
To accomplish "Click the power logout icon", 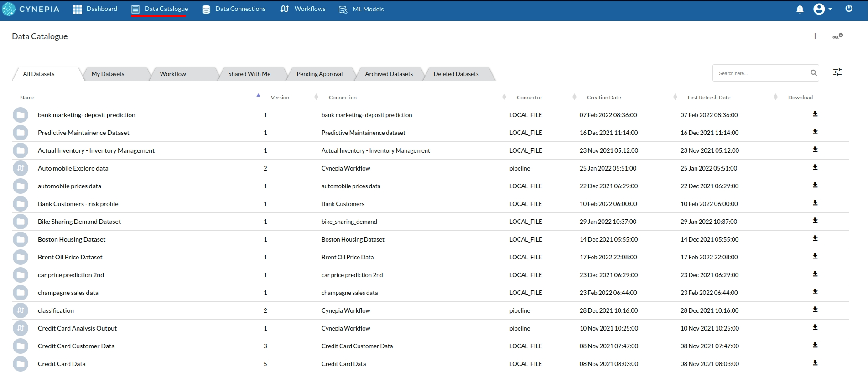I will (x=849, y=9).
